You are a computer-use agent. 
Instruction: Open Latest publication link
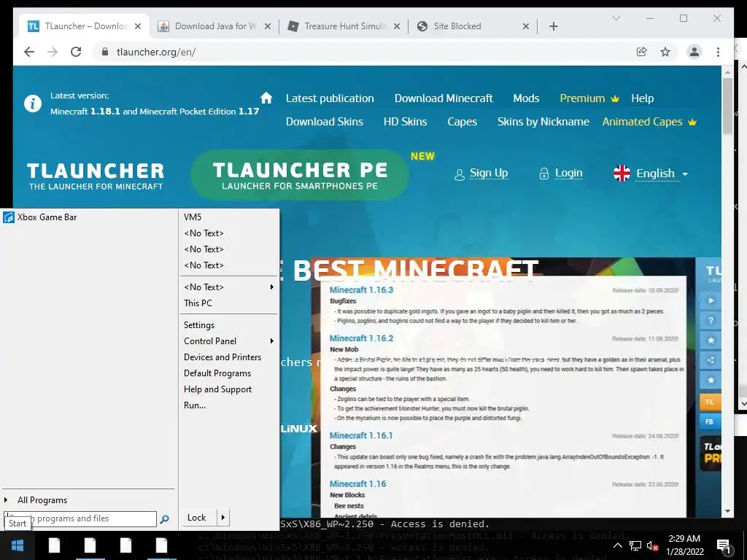[330, 98]
